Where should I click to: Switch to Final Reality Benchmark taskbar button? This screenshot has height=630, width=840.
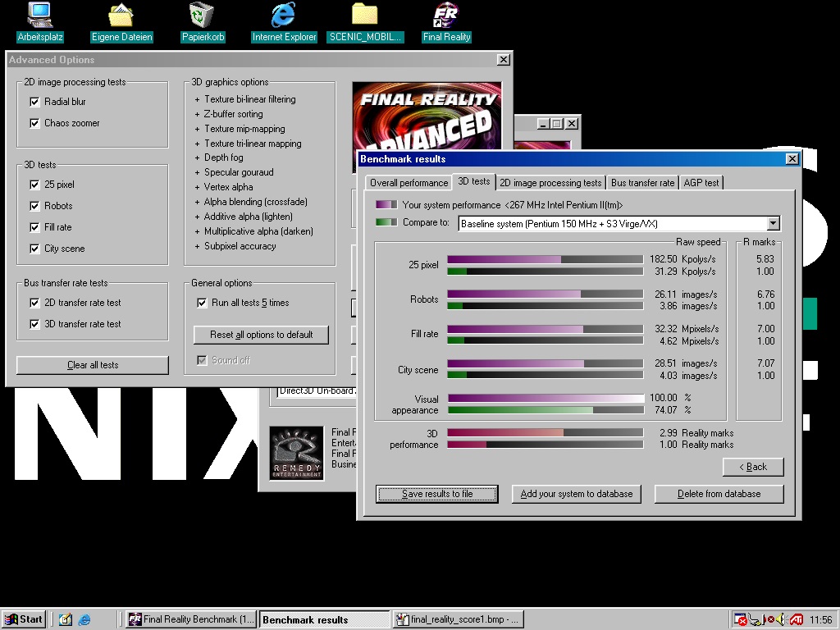(x=191, y=619)
